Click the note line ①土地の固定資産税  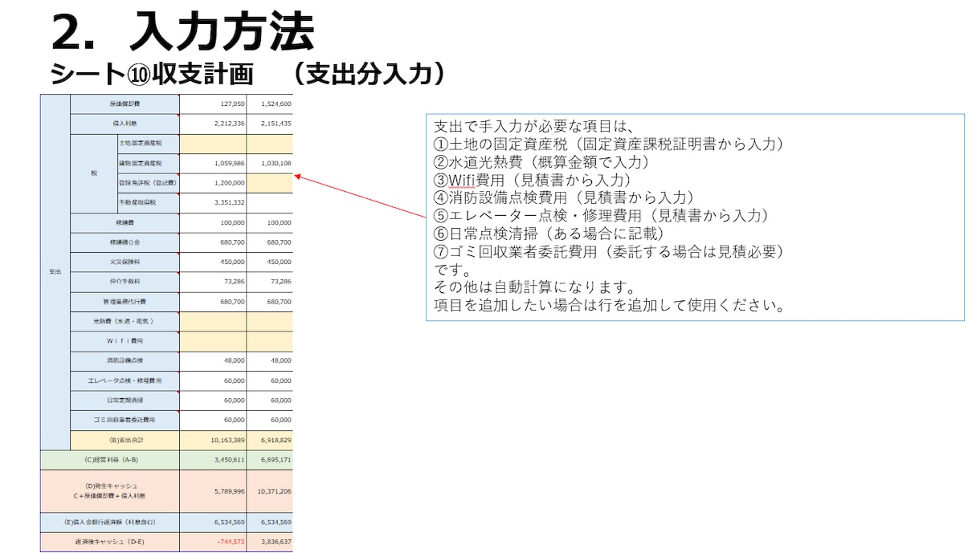609,144
